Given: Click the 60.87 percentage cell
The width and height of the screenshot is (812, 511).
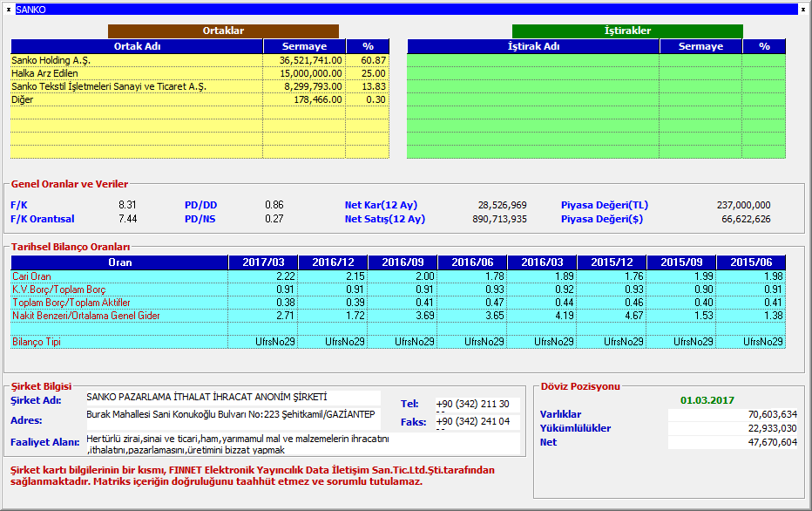Looking at the screenshot, I should [374, 60].
